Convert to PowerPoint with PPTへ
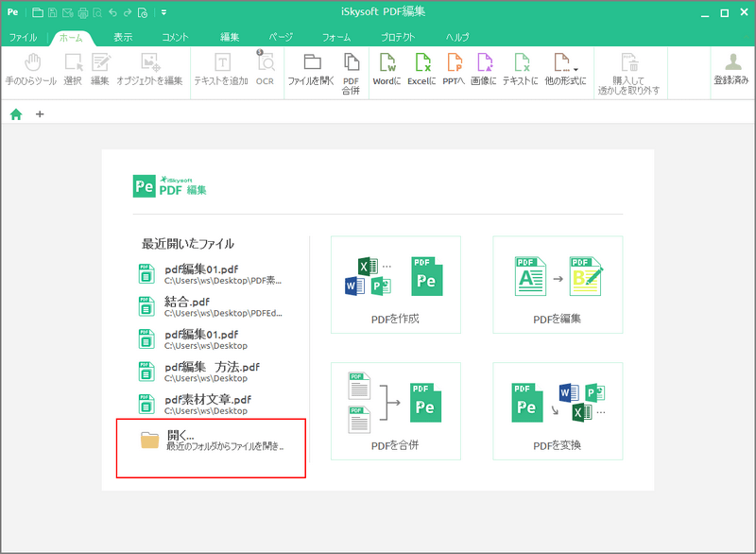The width and height of the screenshot is (756, 554). pyautogui.click(x=454, y=70)
